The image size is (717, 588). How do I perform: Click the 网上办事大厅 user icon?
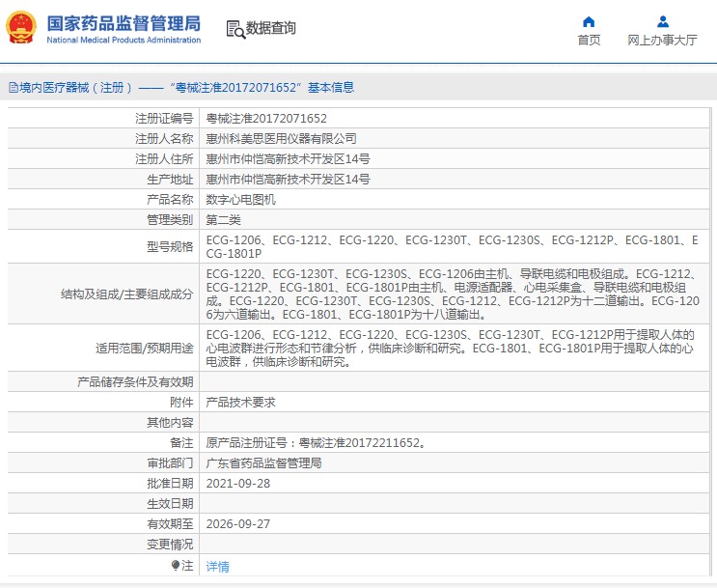click(663, 21)
